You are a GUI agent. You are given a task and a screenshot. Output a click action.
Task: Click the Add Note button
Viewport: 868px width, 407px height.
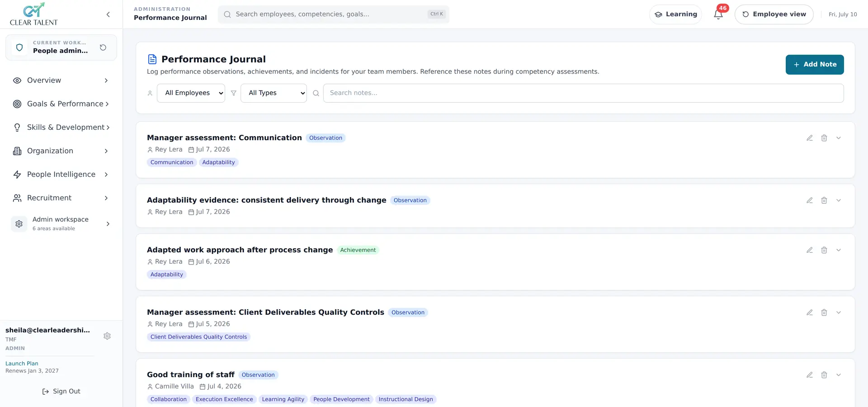click(815, 65)
